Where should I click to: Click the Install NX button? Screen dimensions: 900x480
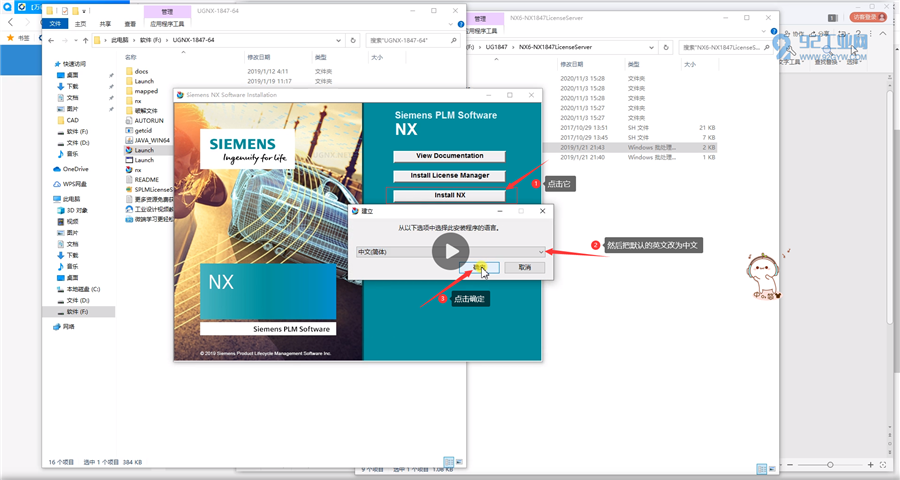click(449, 195)
